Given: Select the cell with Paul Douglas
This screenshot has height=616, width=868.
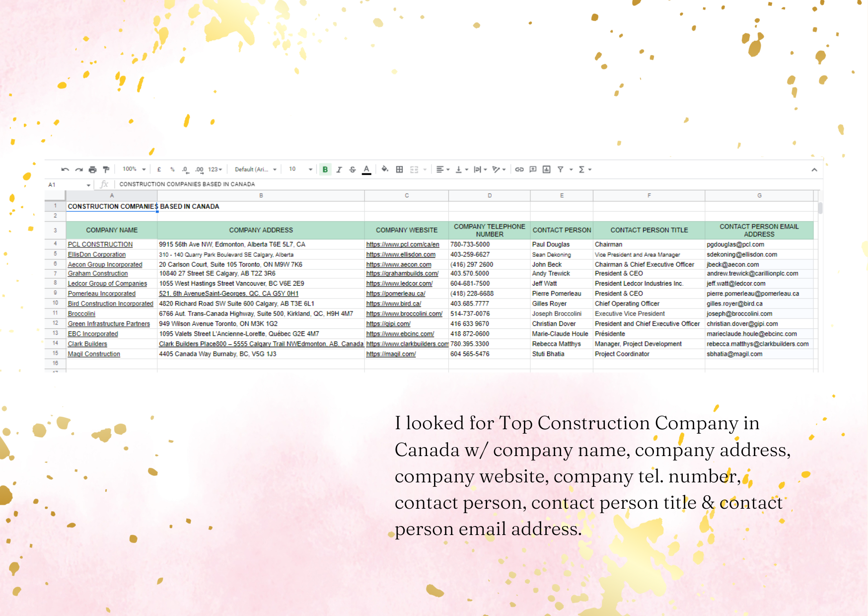Looking at the screenshot, I should pos(562,244).
